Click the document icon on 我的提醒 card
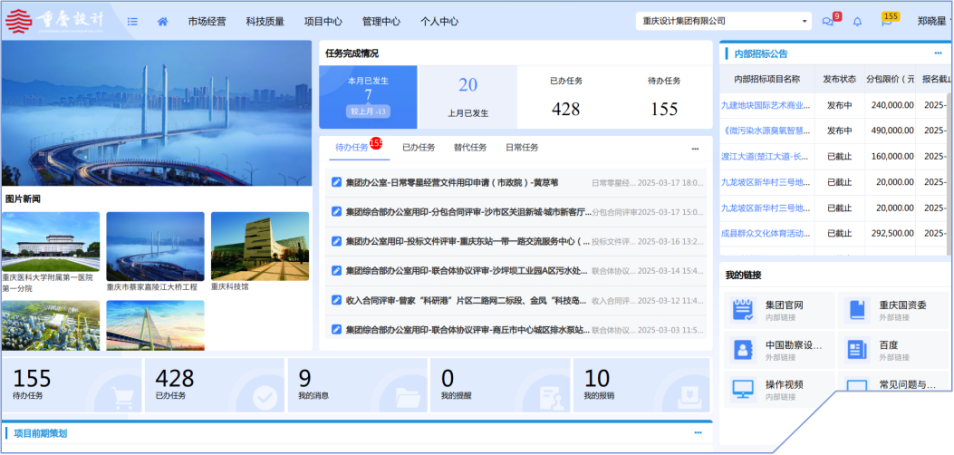This screenshot has height=455, width=954. click(x=549, y=398)
